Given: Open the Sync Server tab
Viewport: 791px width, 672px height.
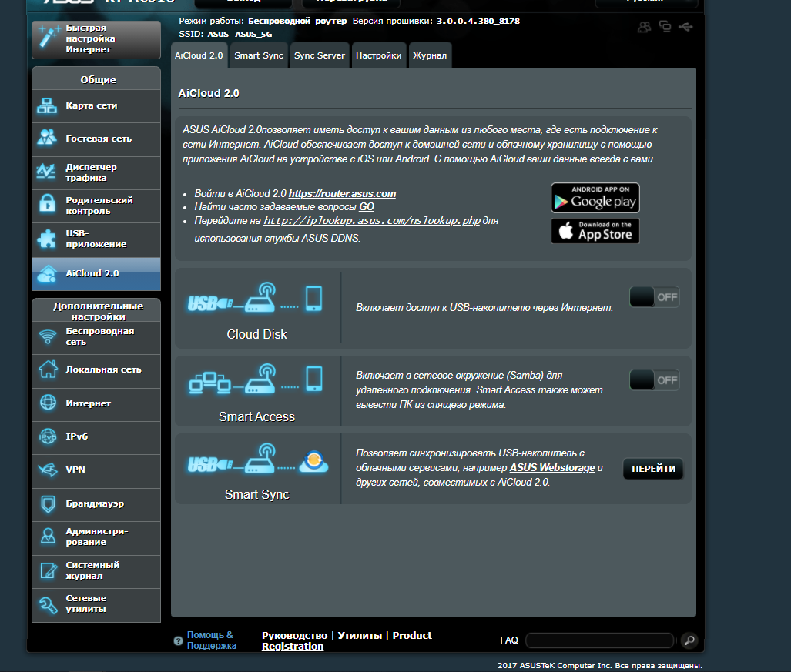Looking at the screenshot, I should (319, 55).
